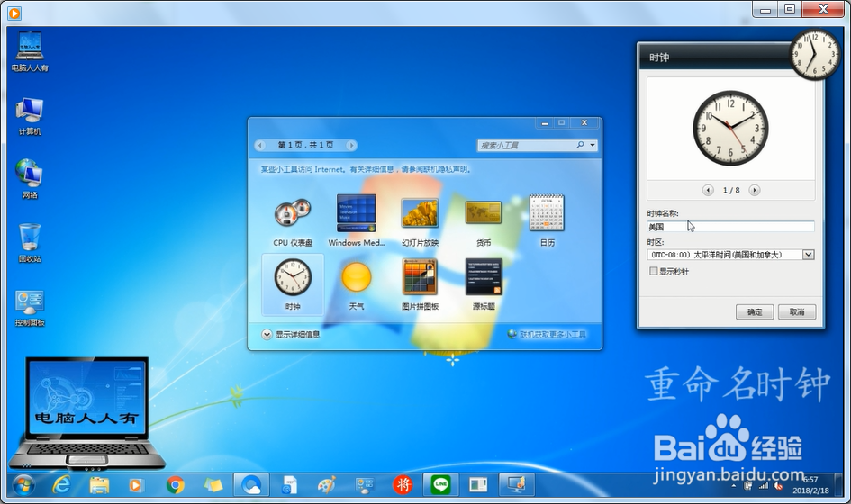Show previous clock style
The height and width of the screenshot is (504, 851).
coord(708,190)
